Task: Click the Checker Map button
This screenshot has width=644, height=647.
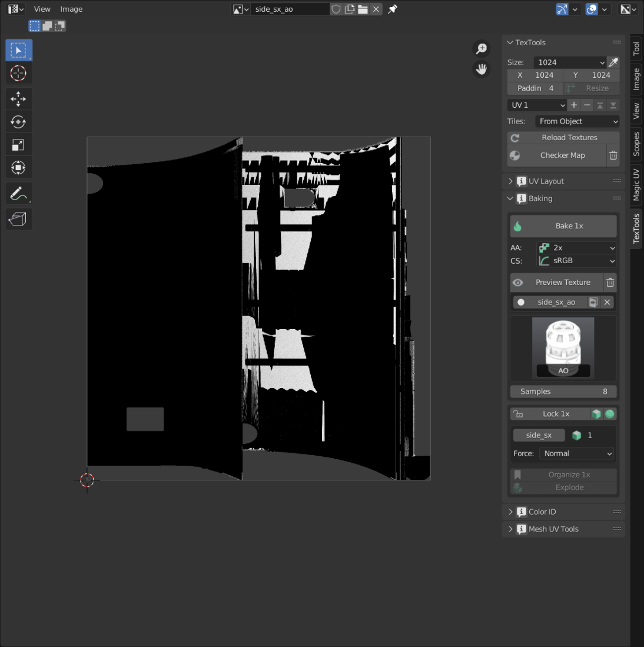Action: (x=557, y=155)
